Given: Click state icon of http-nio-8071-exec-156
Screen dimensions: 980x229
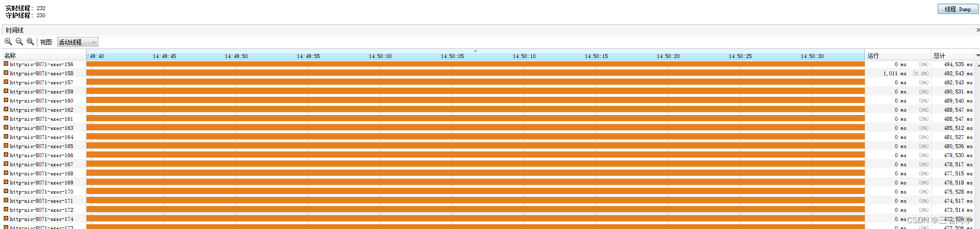Looking at the screenshot, I should (x=6, y=64).
